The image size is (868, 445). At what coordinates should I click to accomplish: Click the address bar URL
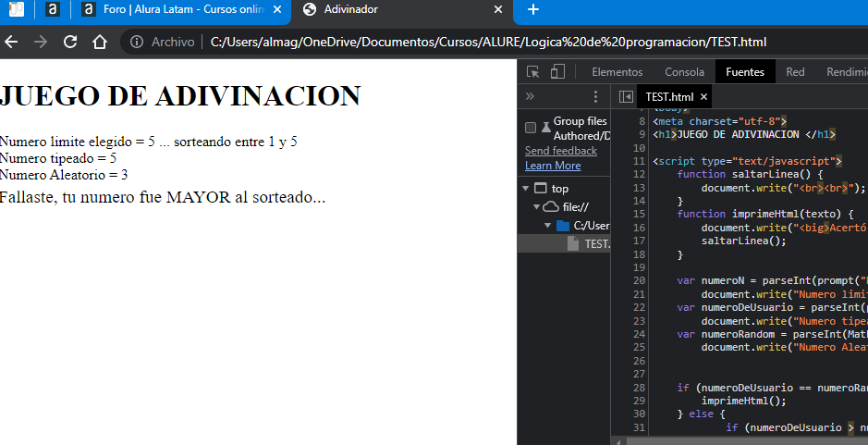tap(488, 43)
